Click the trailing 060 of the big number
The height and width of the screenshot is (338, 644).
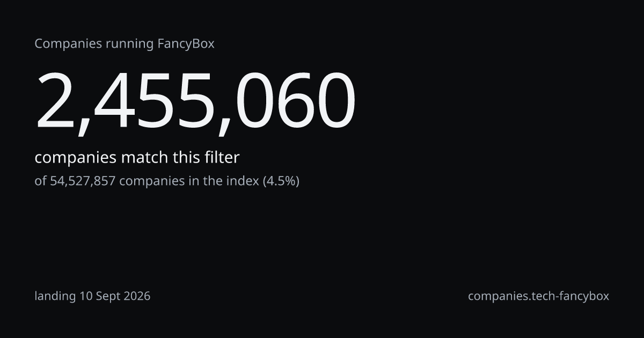(292, 101)
